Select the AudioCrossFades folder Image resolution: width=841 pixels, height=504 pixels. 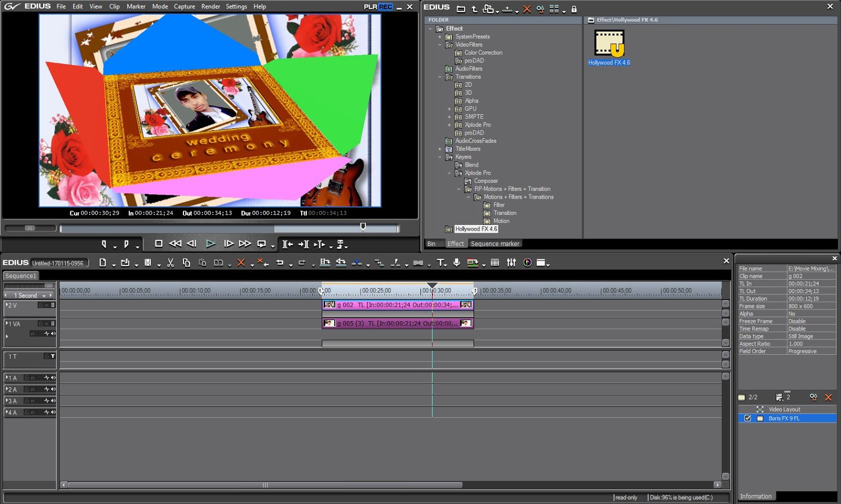(x=476, y=141)
